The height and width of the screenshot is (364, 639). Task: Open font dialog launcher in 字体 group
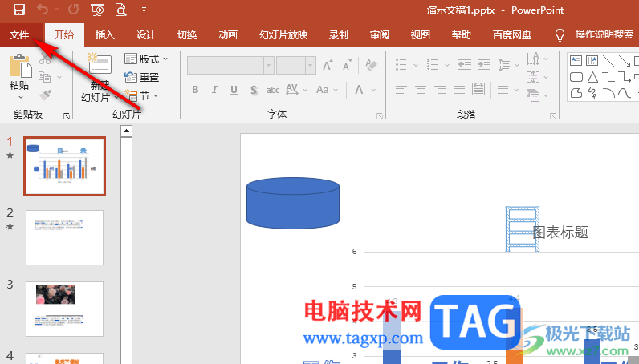[x=380, y=116]
